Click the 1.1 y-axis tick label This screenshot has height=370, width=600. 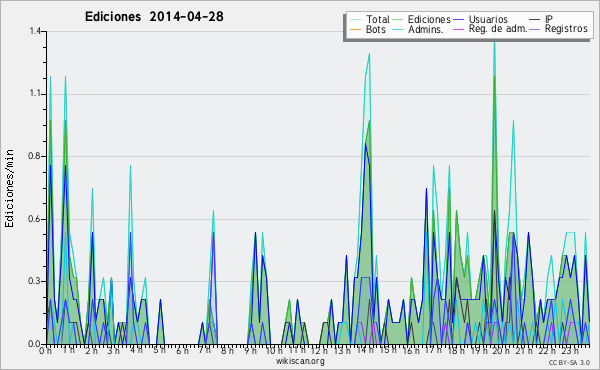(x=35, y=94)
